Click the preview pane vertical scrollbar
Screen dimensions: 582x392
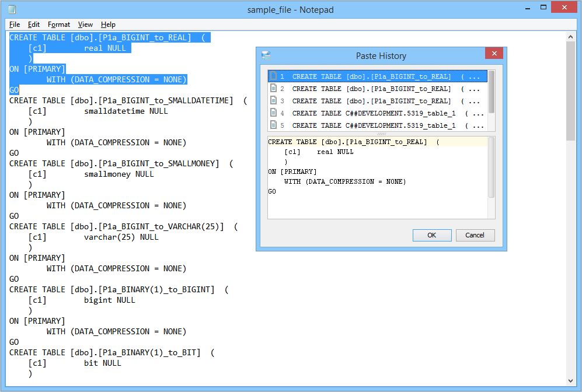tap(491, 167)
